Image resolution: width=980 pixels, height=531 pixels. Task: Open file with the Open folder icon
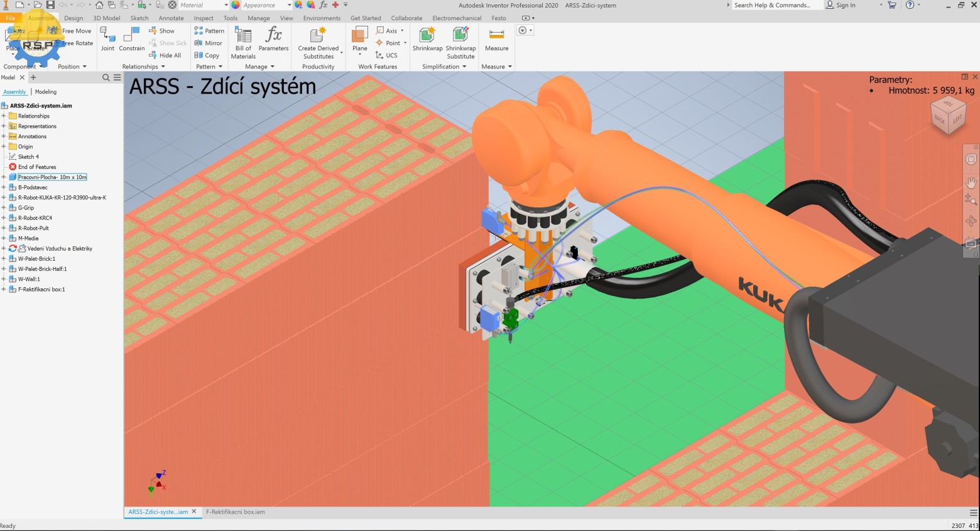tap(38, 5)
